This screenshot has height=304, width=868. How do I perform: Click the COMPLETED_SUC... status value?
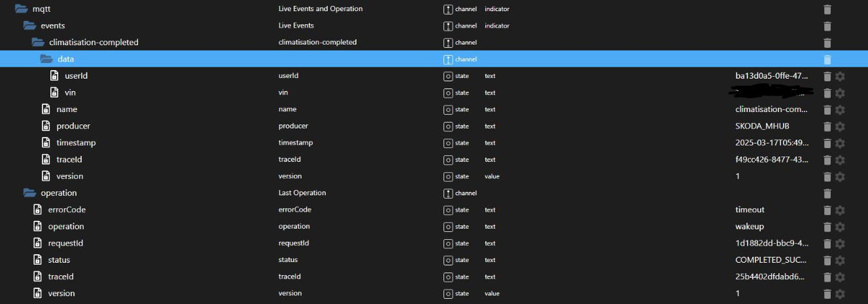coord(771,260)
